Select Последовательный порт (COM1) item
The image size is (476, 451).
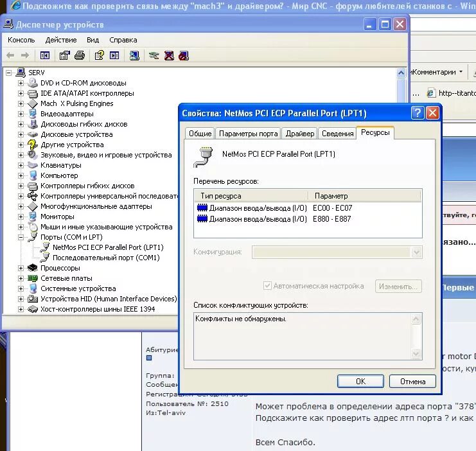coord(106,258)
